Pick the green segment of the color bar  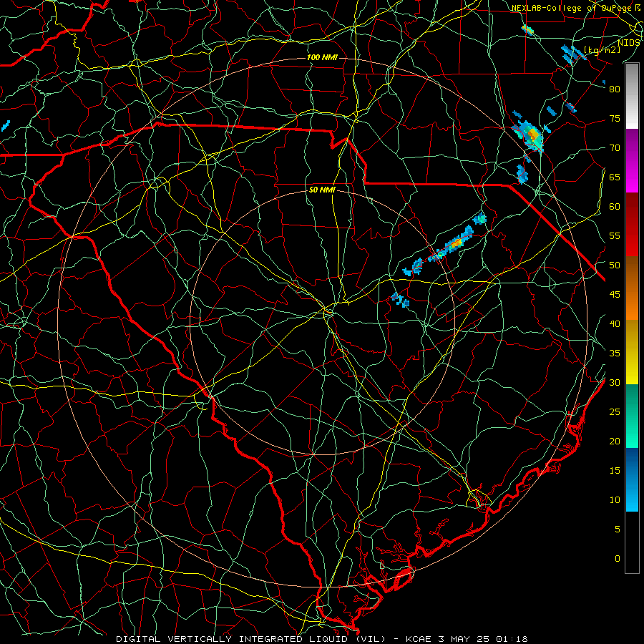pos(632,416)
